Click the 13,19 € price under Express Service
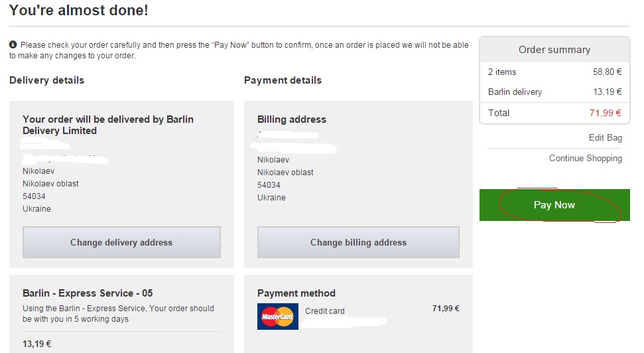 click(x=36, y=344)
